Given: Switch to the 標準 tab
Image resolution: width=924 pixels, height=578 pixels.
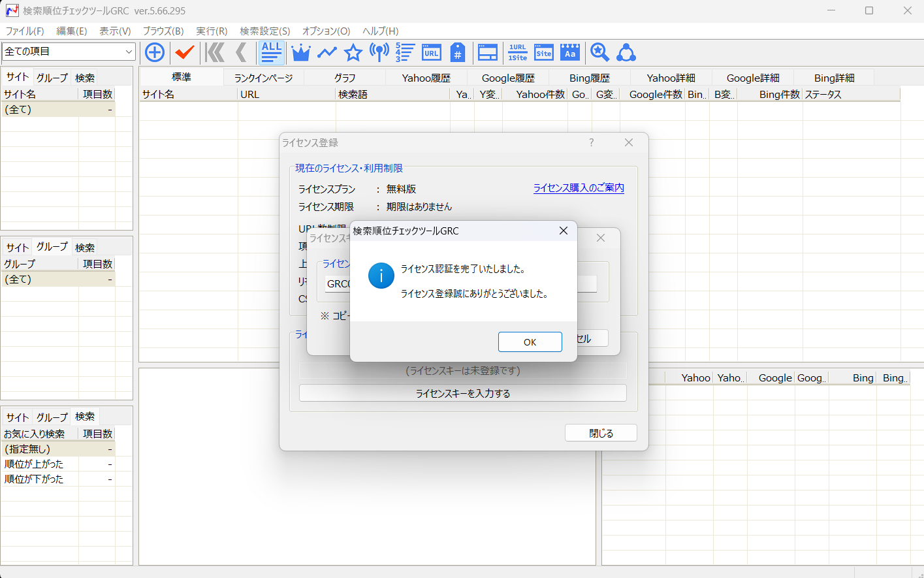Looking at the screenshot, I should [x=182, y=77].
